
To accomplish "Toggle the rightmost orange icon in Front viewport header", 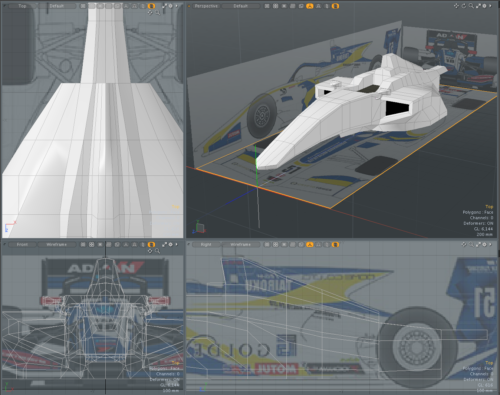I will point(151,244).
